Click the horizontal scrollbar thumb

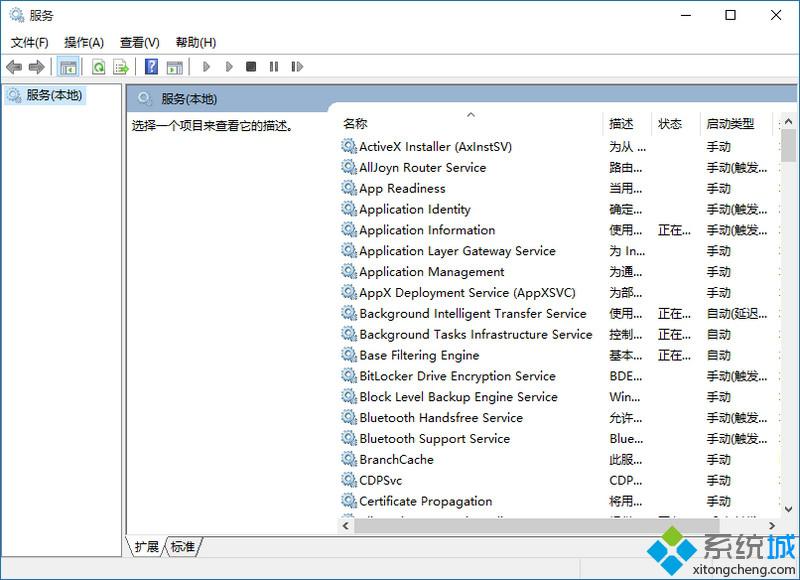(x=536, y=525)
